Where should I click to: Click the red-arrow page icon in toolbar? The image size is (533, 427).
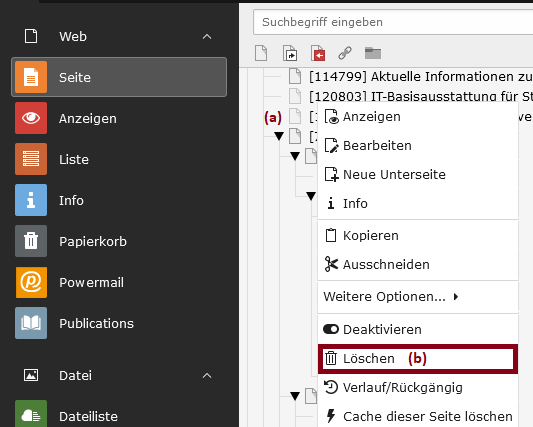point(318,53)
